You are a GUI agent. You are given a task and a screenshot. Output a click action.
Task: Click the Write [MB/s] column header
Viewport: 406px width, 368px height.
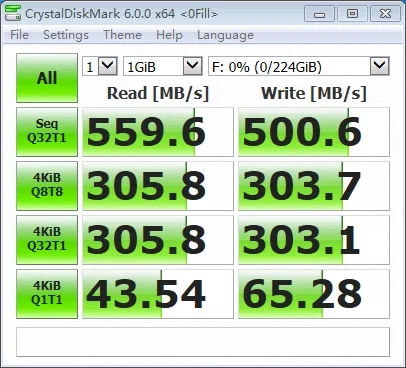[314, 94]
